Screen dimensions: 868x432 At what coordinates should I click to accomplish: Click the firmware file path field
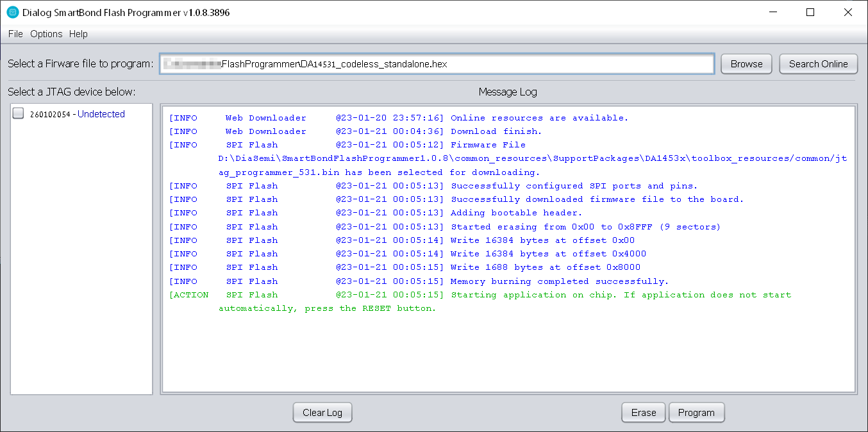pos(437,64)
